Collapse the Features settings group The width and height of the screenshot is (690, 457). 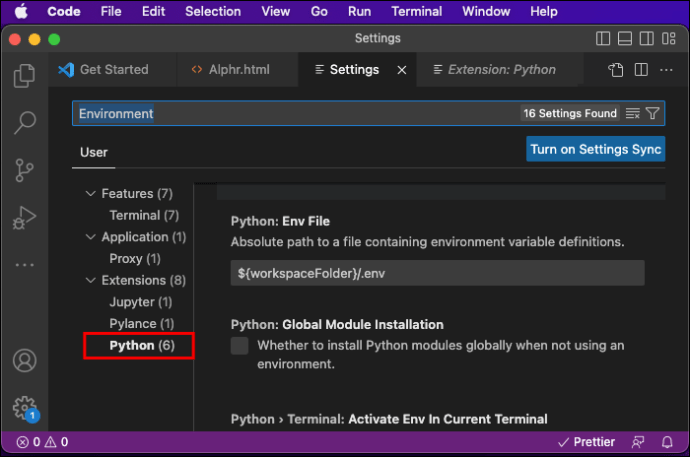[90, 194]
